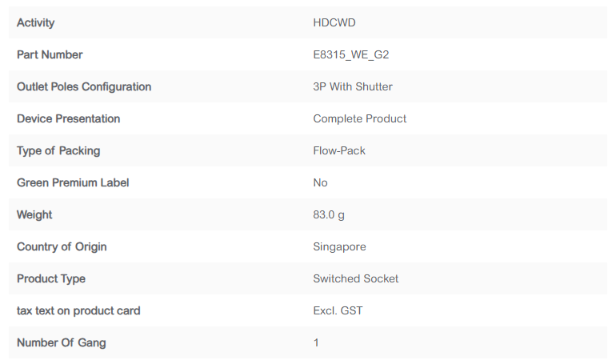Select part number E8315_WE_G2 text

point(351,54)
